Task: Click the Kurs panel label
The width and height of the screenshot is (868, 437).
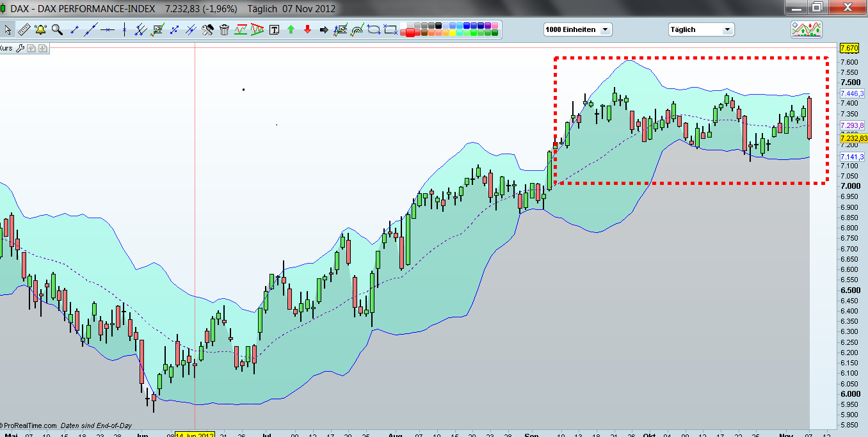Action: pyautogui.click(x=6, y=47)
